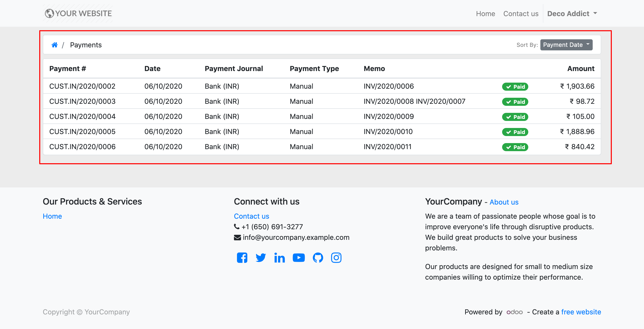Click Paid badge for CUST.IN/2020/0002

click(x=515, y=87)
